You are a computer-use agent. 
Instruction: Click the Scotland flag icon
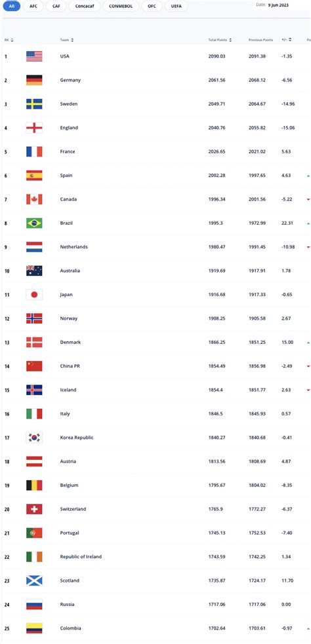(x=34, y=580)
